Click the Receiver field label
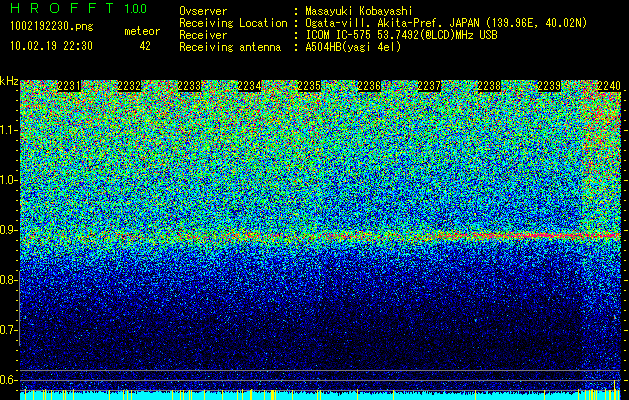Viewport: 629px width, 400px height. pyautogui.click(x=203, y=35)
